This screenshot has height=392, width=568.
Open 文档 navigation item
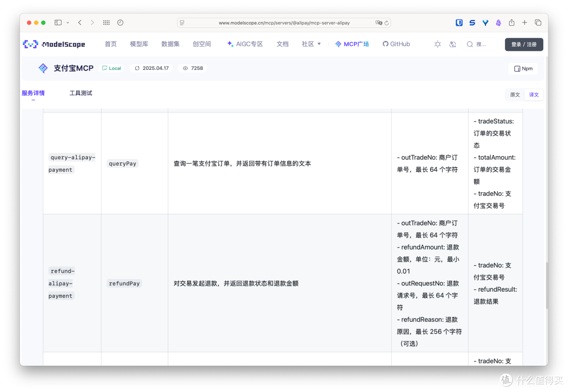[x=282, y=44]
